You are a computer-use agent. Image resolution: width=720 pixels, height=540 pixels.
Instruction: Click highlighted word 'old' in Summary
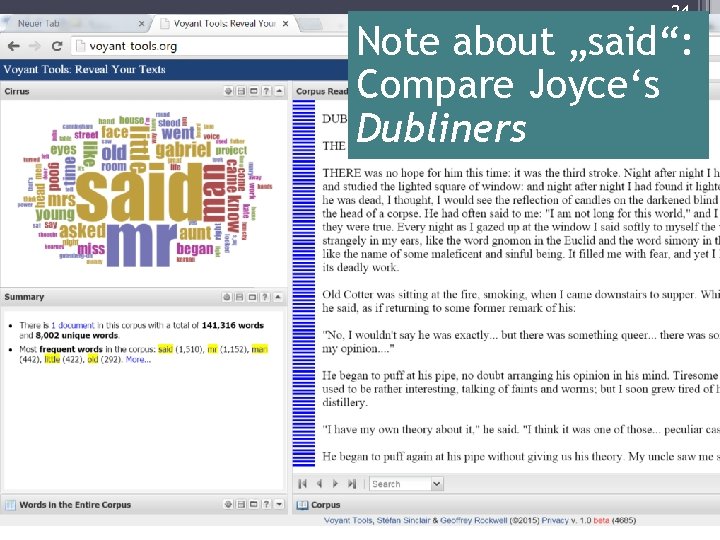[x=93, y=360]
